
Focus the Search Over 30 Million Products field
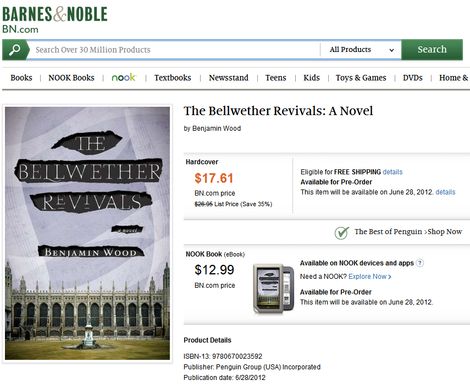[174, 50]
